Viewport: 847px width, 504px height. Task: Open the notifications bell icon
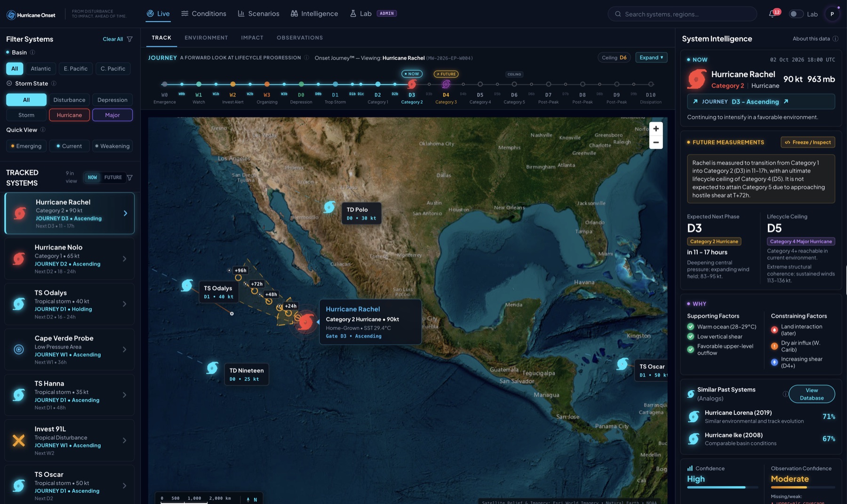[x=772, y=14]
